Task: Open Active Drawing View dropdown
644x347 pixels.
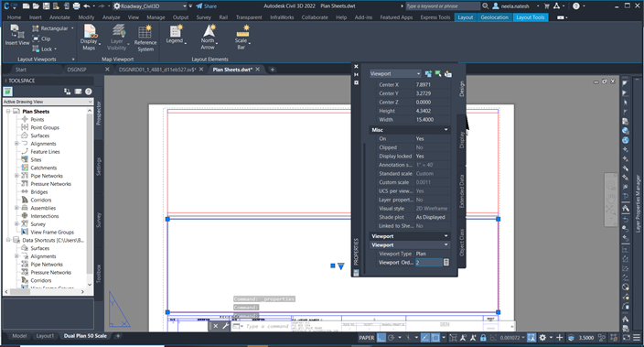Action: click(48, 102)
